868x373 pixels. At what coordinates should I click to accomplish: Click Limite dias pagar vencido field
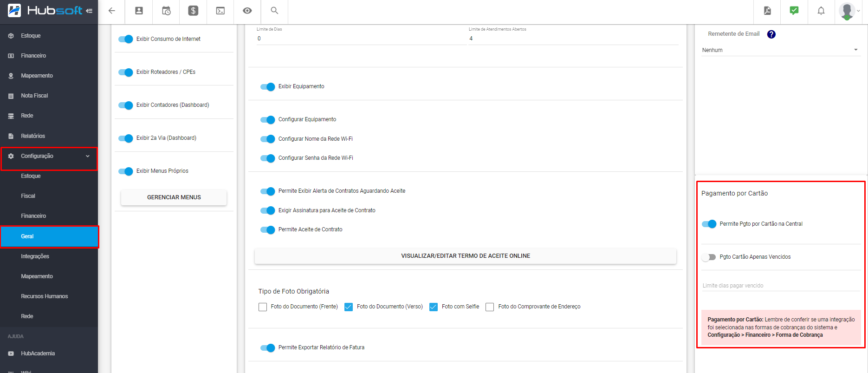tap(781, 285)
